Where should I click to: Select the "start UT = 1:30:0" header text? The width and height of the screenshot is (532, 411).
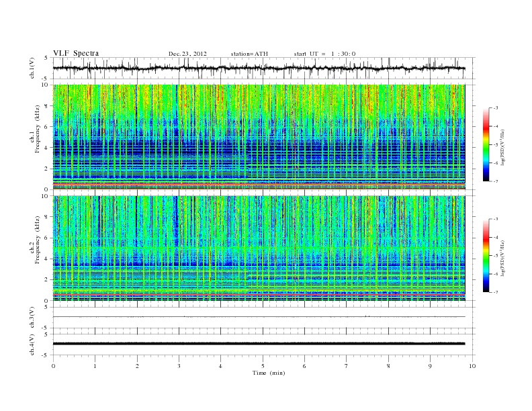click(324, 54)
